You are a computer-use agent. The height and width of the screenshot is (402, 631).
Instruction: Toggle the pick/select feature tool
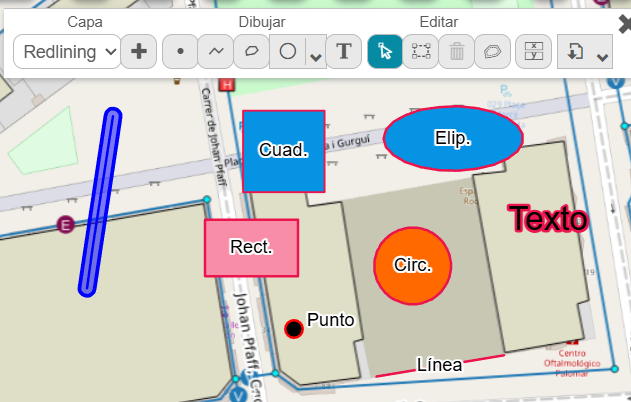click(x=384, y=52)
